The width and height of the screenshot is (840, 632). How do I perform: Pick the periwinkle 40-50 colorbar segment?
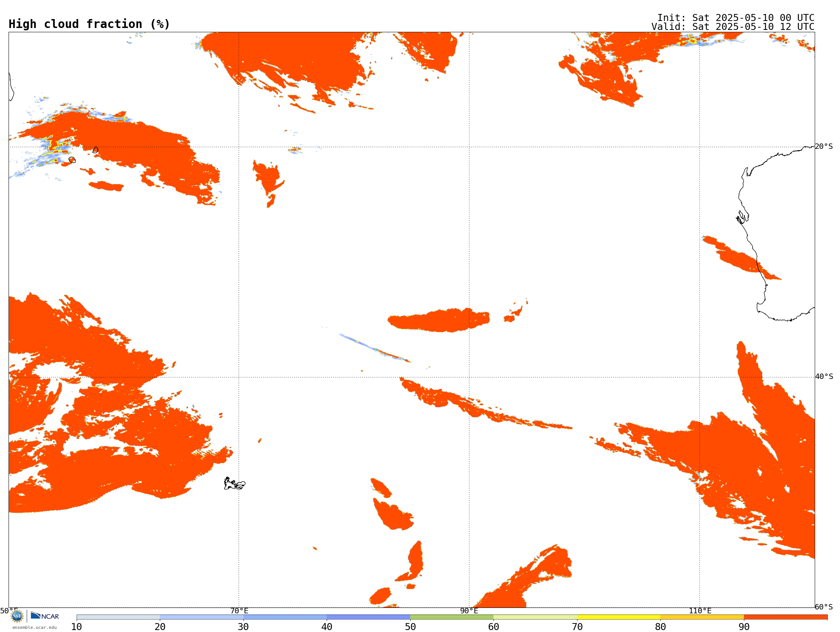pyautogui.click(x=368, y=617)
